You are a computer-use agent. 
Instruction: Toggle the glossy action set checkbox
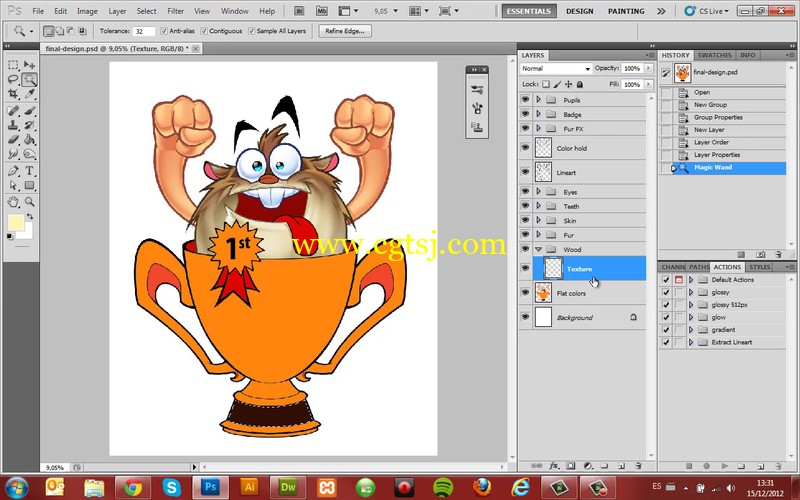click(x=665, y=292)
